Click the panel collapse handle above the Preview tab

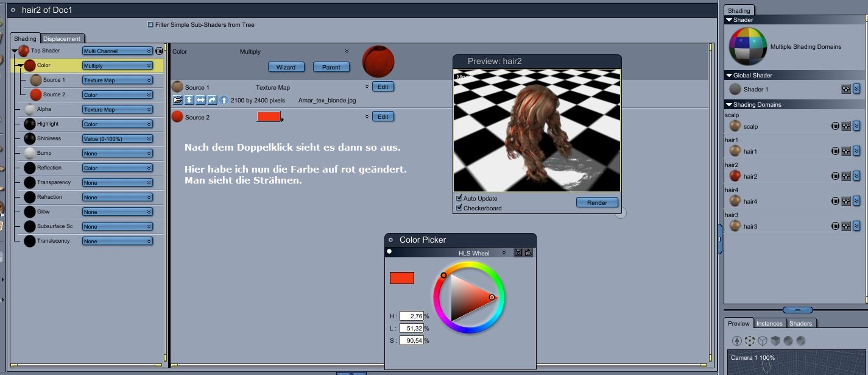(797, 310)
